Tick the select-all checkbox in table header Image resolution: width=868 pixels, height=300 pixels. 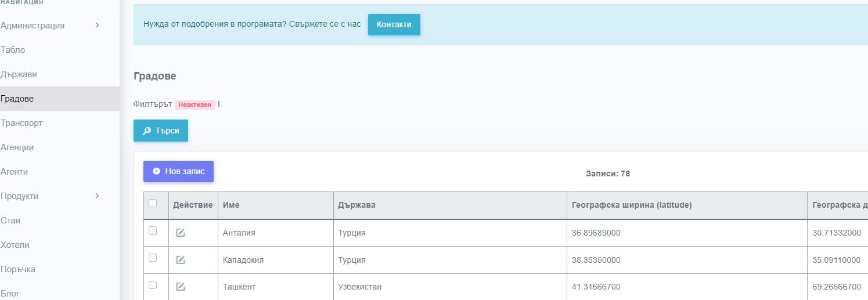click(x=153, y=203)
